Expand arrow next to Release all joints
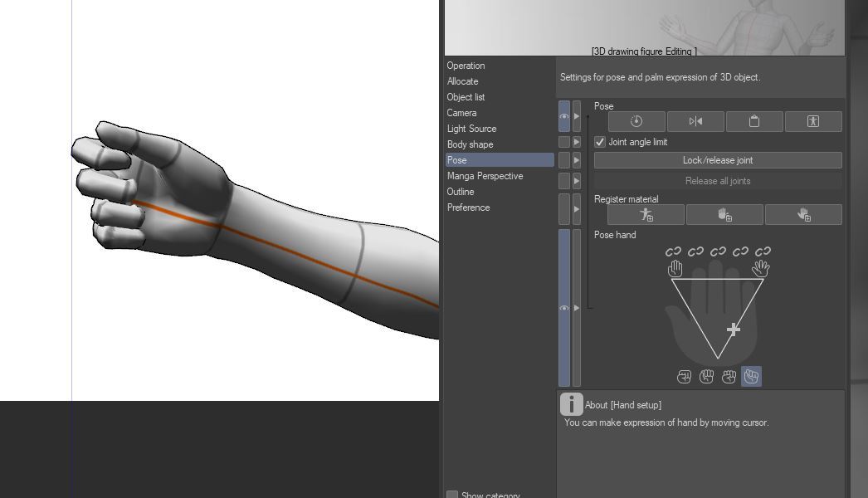Screen dimensions: 868x498 tap(576, 181)
